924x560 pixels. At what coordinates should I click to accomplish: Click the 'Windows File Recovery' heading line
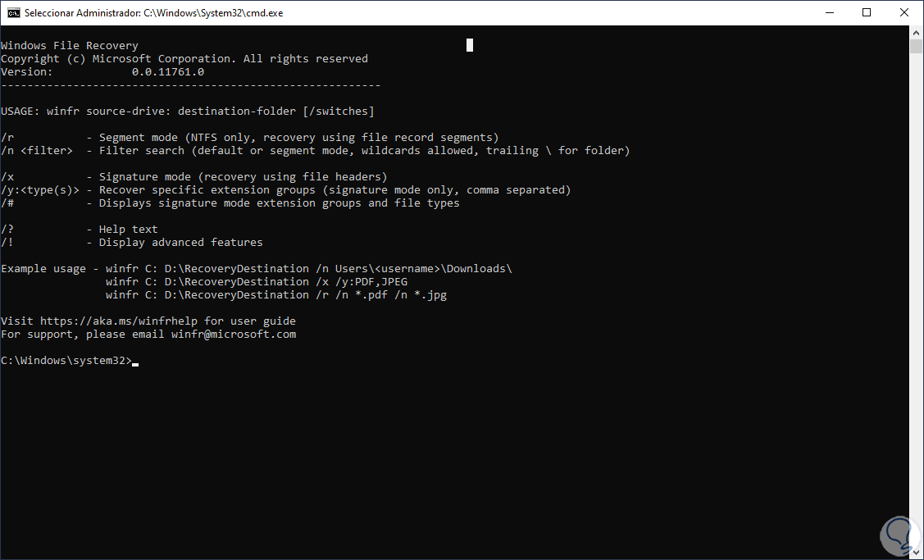(x=70, y=45)
